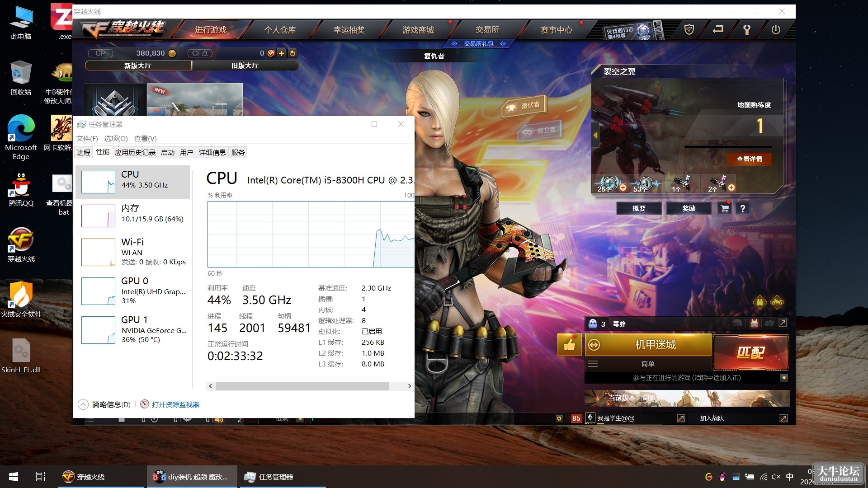Viewport: 868px width, 488px height.
Task: Open the 选项(O) menu in Task Manager
Action: [116, 139]
